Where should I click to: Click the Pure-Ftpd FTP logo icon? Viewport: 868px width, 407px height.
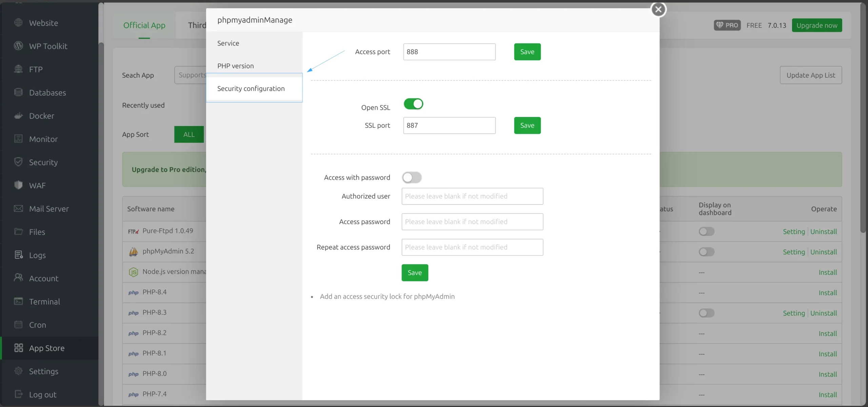click(133, 231)
